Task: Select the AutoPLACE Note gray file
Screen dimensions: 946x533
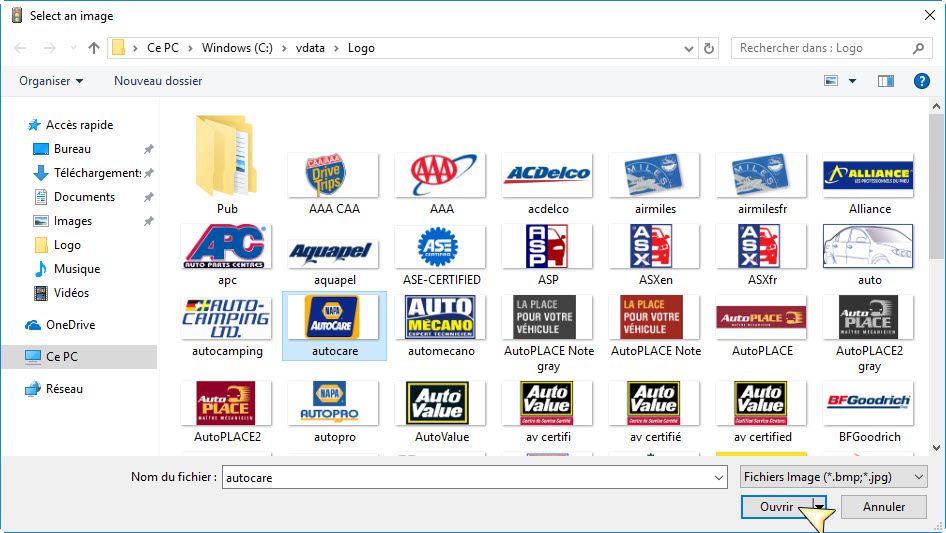Action: coord(548,318)
